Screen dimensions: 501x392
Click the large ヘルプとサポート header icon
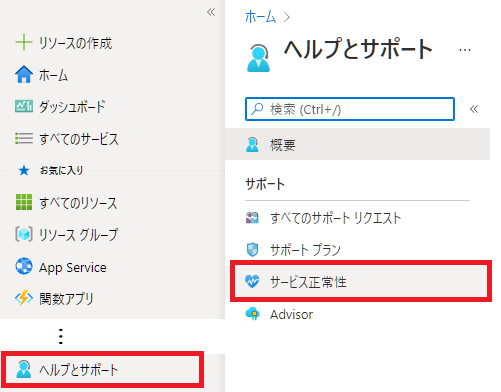(258, 58)
